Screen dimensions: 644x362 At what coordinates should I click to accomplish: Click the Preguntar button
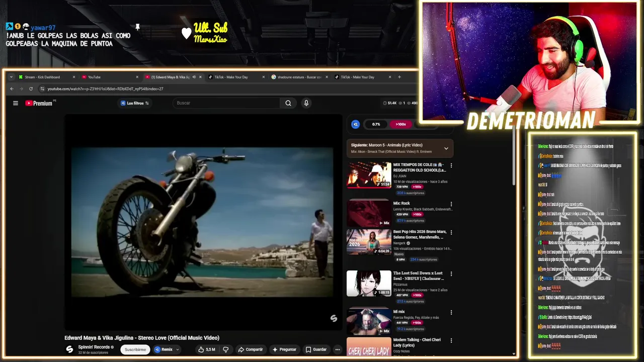coord(285,349)
